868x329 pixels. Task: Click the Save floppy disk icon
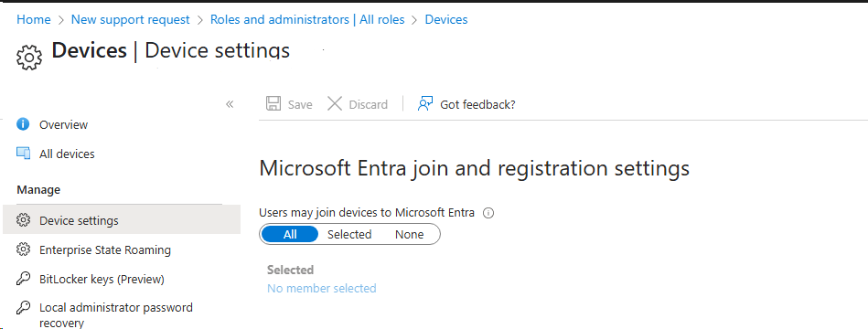(x=273, y=104)
